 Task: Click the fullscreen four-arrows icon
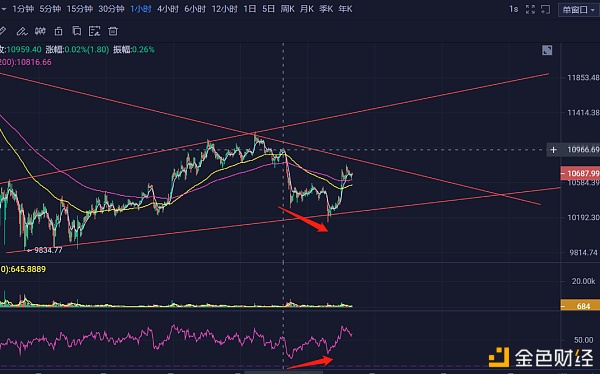[x=530, y=9]
